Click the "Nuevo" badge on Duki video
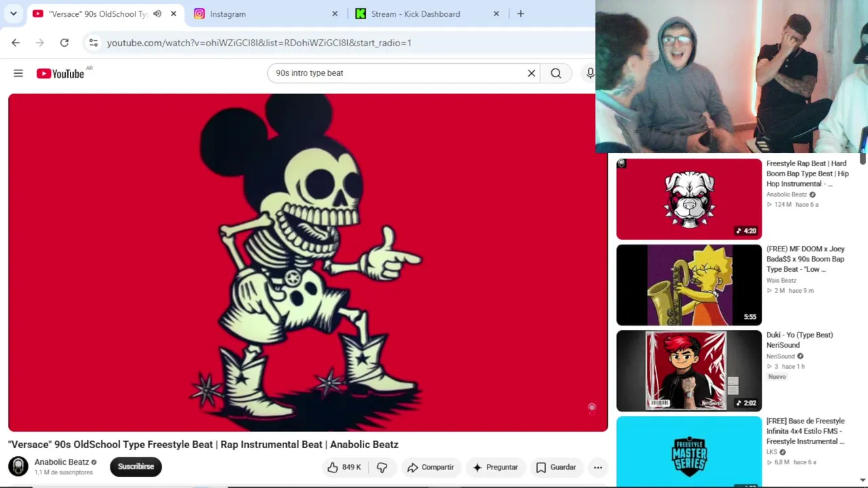This screenshot has width=868, height=488. (777, 377)
